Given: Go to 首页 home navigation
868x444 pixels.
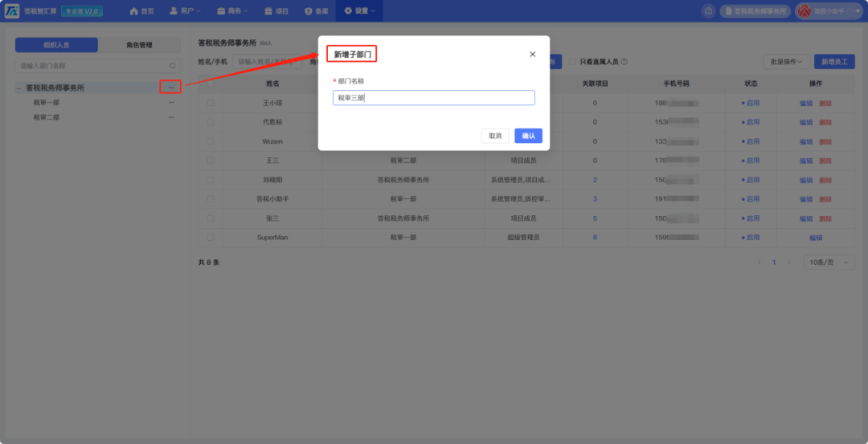Looking at the screenshot, I should click(x=141, y=11).
